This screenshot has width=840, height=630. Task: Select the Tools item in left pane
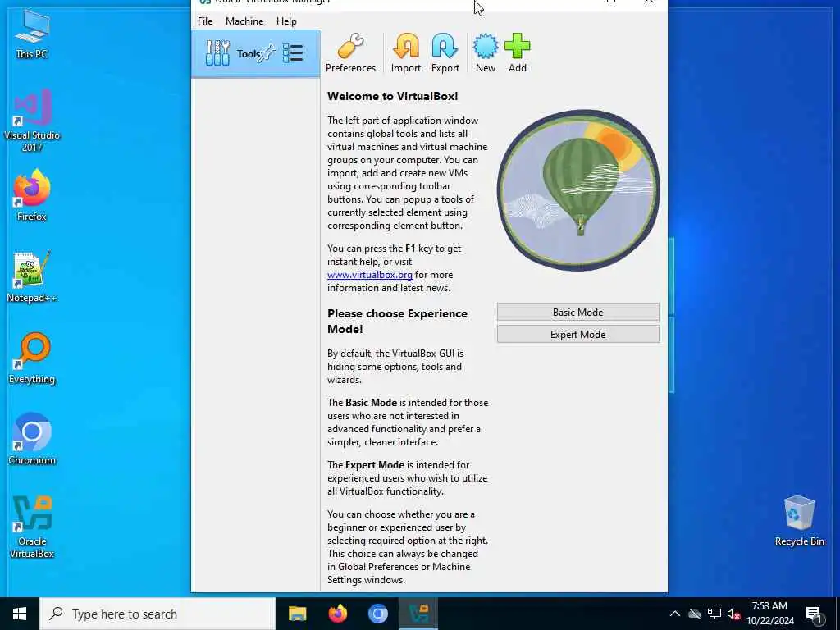pyautogui.click(x=256, y=53)
